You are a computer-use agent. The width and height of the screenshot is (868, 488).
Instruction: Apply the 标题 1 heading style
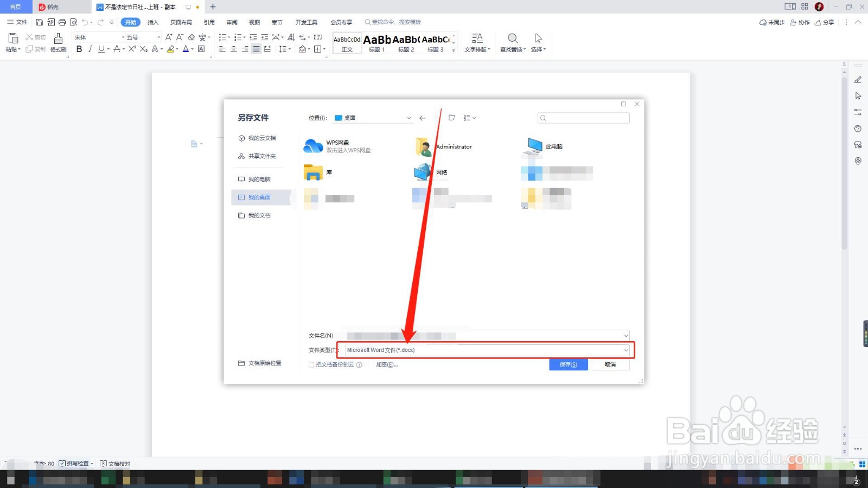pyautogui.click(x=376, y=43)
